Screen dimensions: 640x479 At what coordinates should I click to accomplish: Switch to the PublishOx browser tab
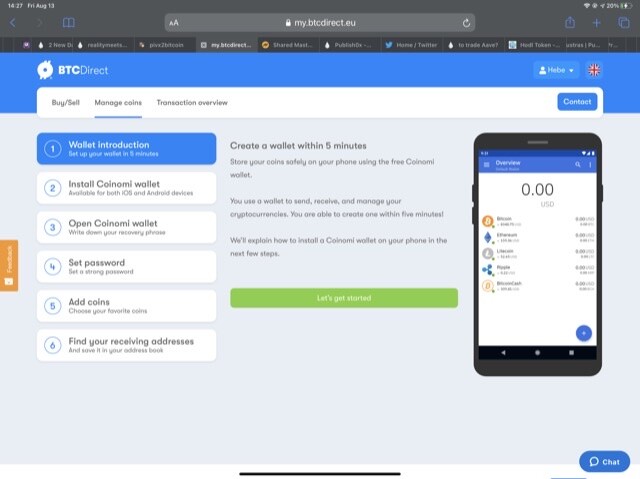tap(349, 45)
